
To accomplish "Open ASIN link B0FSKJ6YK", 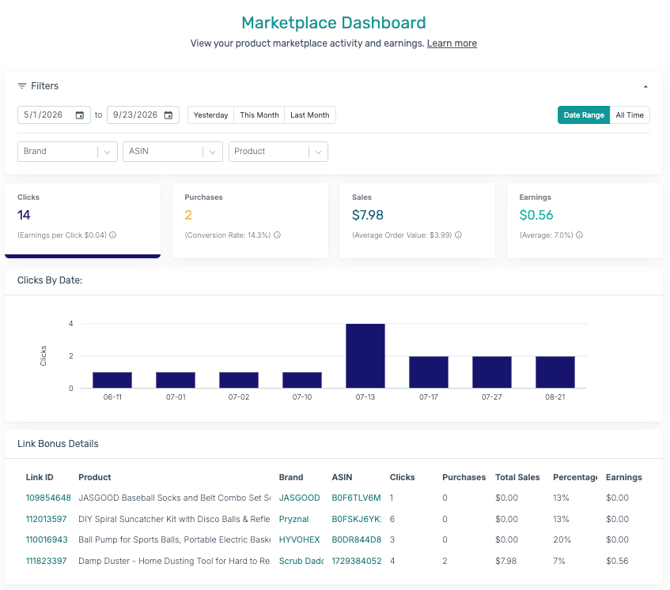I will point(356,519).
